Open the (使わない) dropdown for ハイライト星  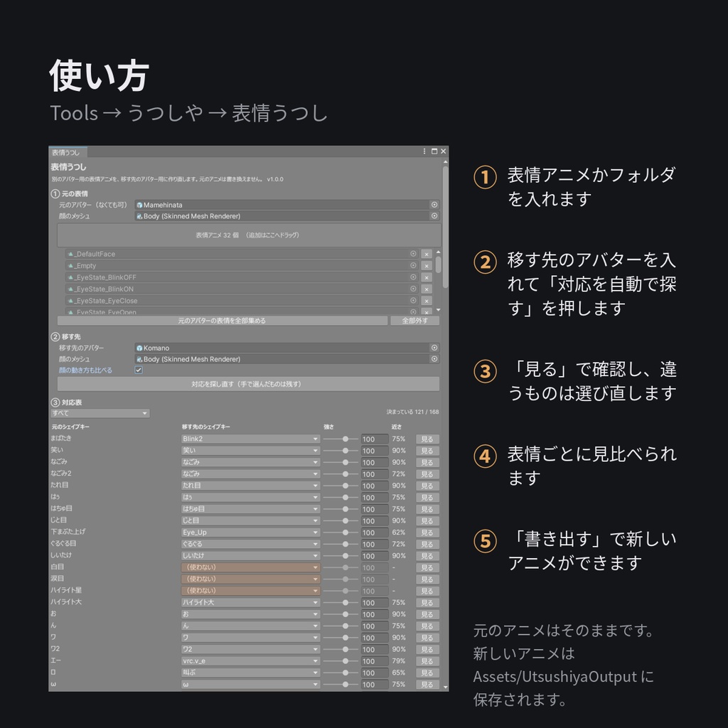click(x=250, y=591)
